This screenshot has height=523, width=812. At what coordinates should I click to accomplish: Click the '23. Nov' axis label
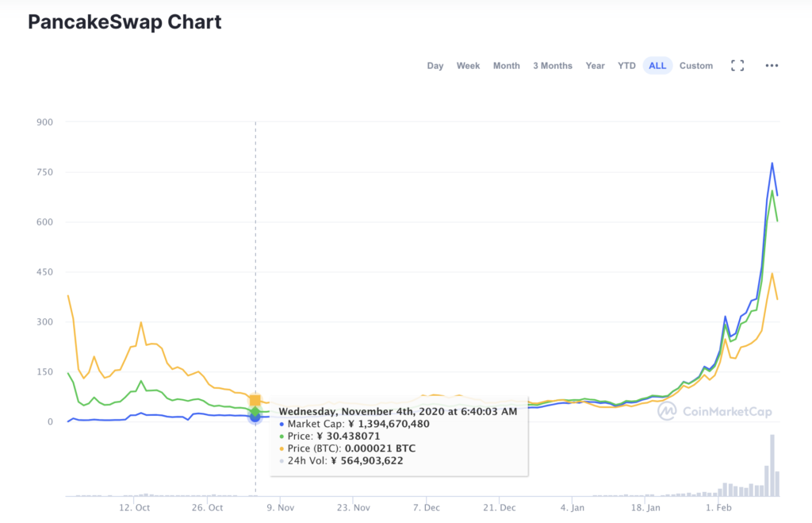point(354,507)
